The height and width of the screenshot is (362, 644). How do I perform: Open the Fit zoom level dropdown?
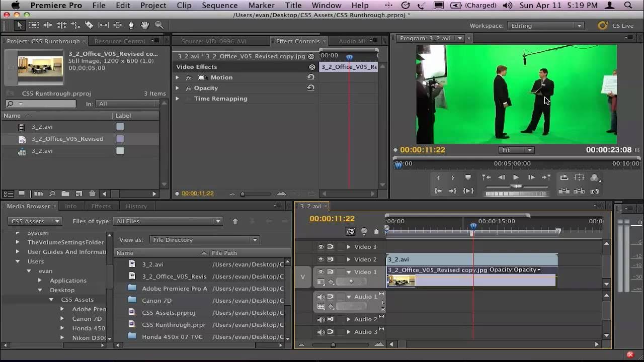(x=516, y=150)
